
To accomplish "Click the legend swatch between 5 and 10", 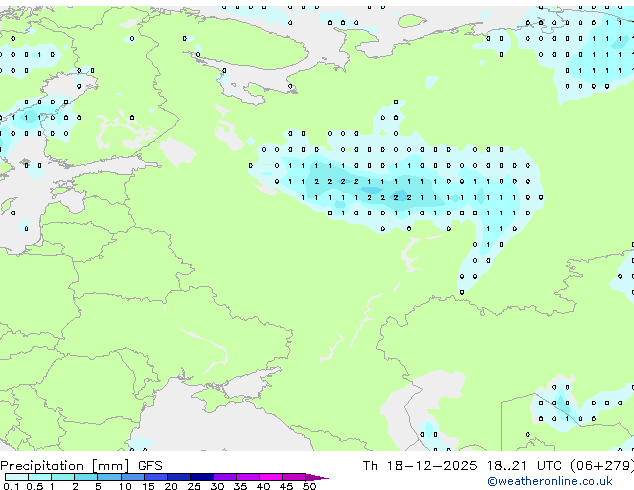I will coord(109,477).
